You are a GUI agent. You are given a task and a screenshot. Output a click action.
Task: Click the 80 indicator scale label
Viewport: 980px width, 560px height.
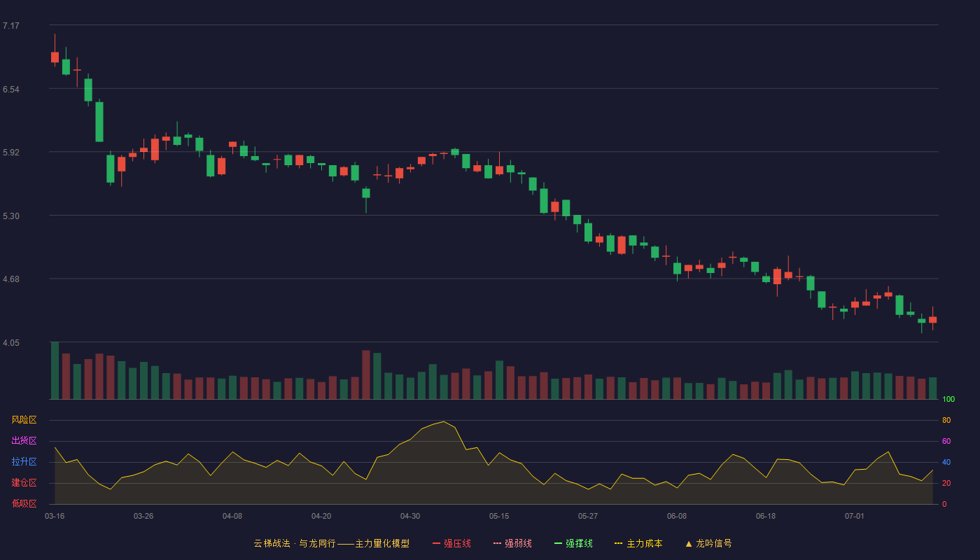point(946,421)
